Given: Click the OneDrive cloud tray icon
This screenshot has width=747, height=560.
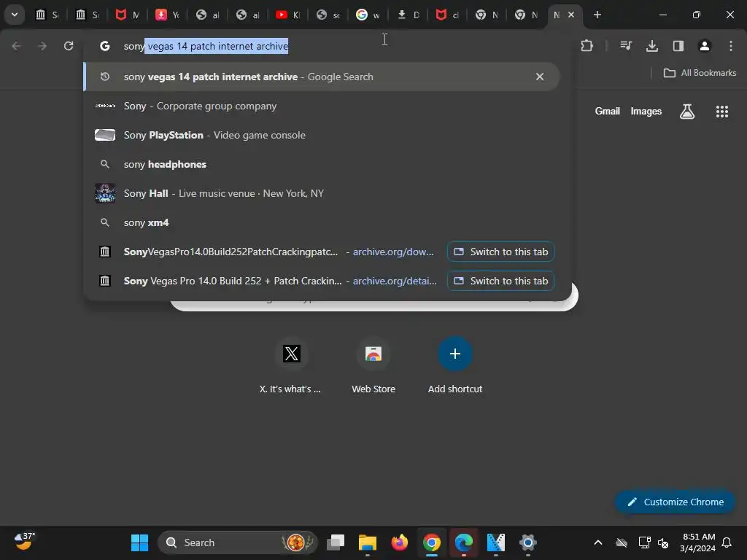Looking at the screenshot, I should pyautogui.click(x=622, y=542).
